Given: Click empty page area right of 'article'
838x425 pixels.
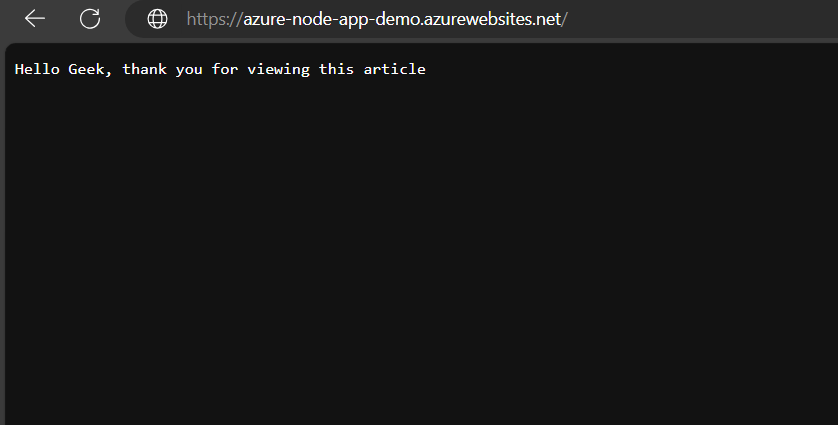Looking at the screenshot, I should pyautogui.click(x=620, y=69).
